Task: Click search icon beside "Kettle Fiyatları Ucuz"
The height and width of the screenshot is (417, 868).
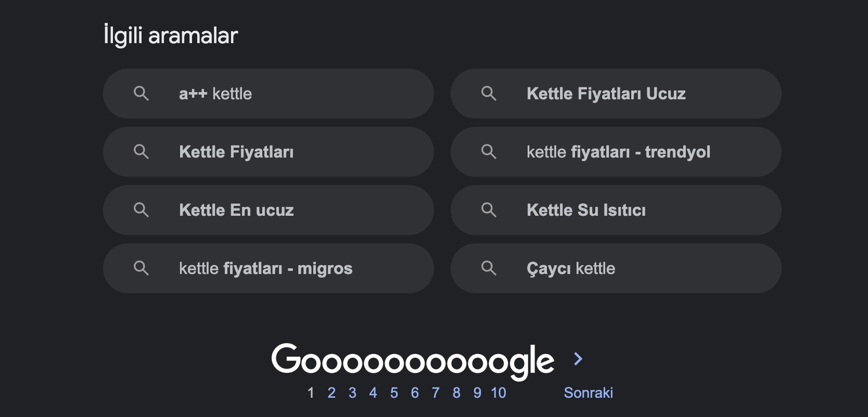Action: pos(489,94)
